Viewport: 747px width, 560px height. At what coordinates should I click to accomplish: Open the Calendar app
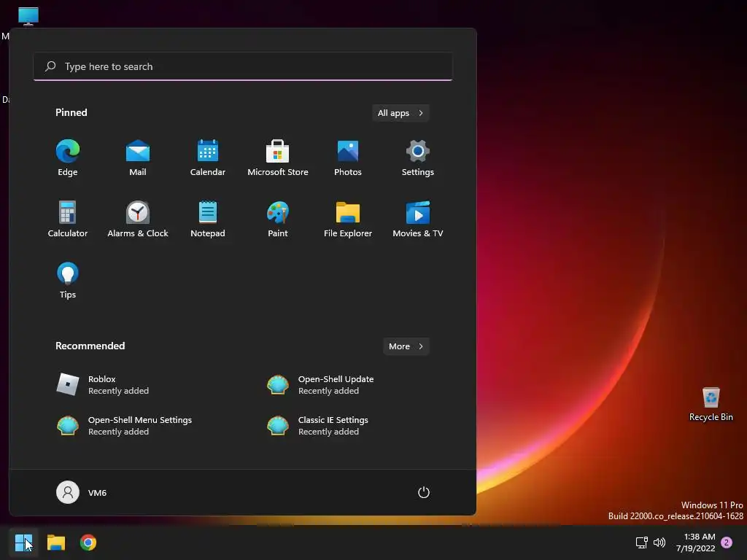(x=208, y=158)
